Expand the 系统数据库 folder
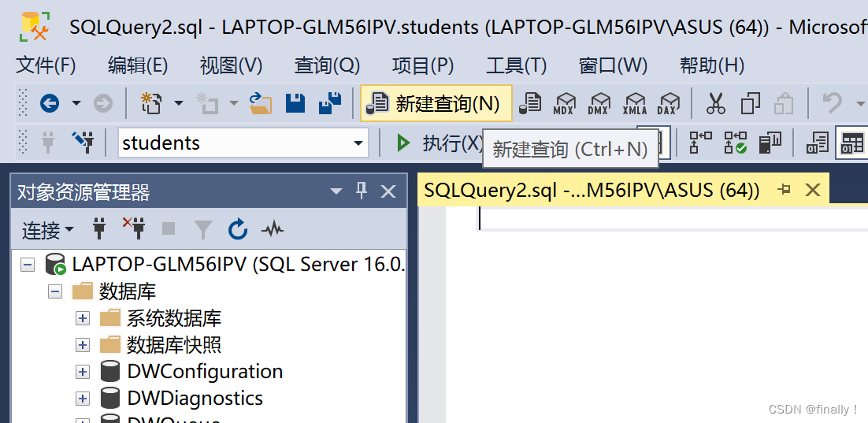 click(83, 319)
